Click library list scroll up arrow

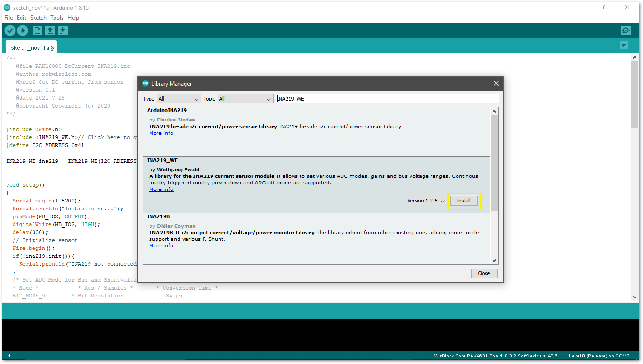(494, 111)
